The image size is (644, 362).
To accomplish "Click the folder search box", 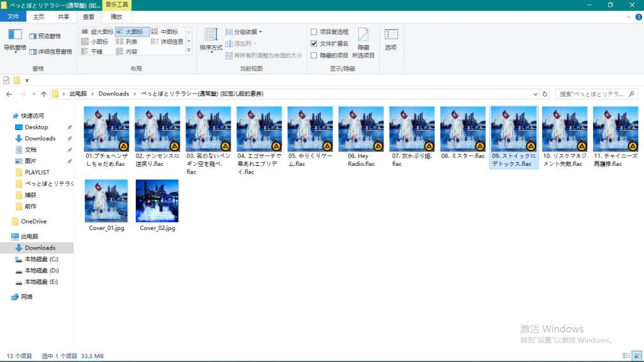I will coord(596,94).
